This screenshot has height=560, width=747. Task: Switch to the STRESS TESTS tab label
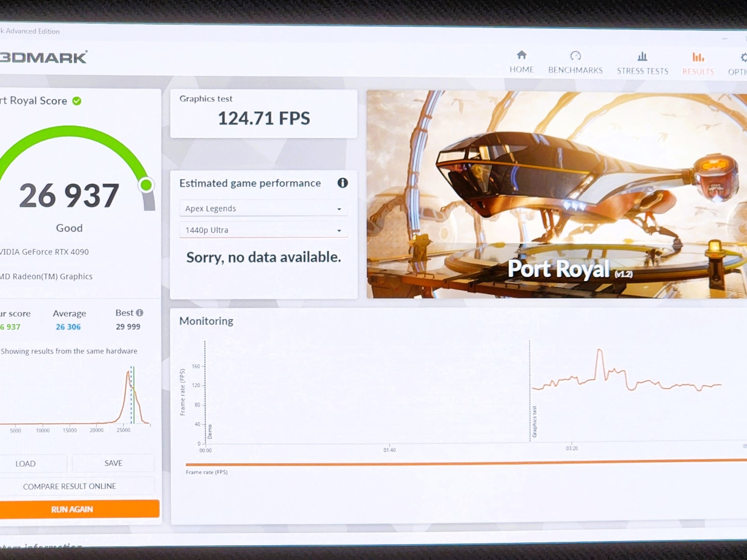[642, 71]
